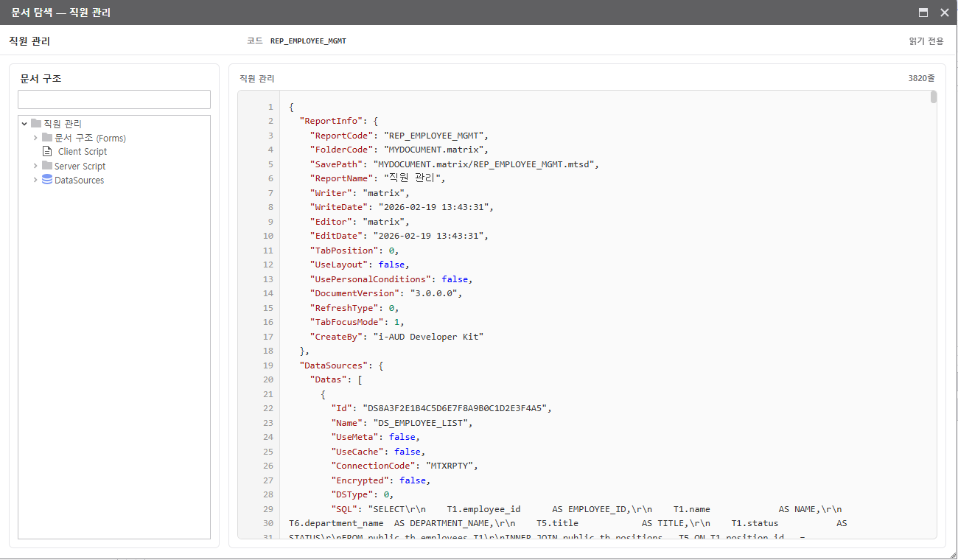The width and height of the screenshot is (958, 560).
Task: Click the "Name" DS_EMPLOYEE_LIST line
Action: pos(402,423)
